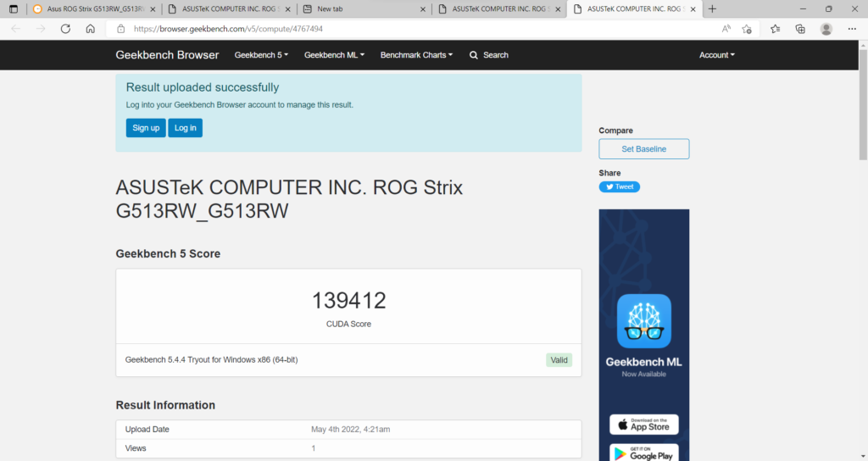Open a new tab with plus icon

click(712, 8)
